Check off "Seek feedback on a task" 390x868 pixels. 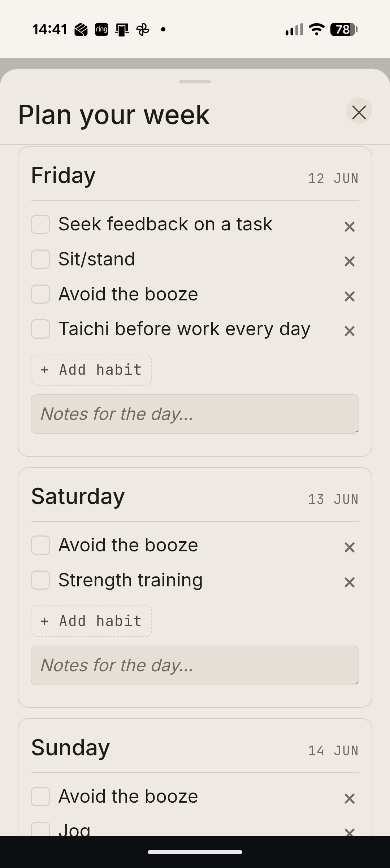coord(40,225)
